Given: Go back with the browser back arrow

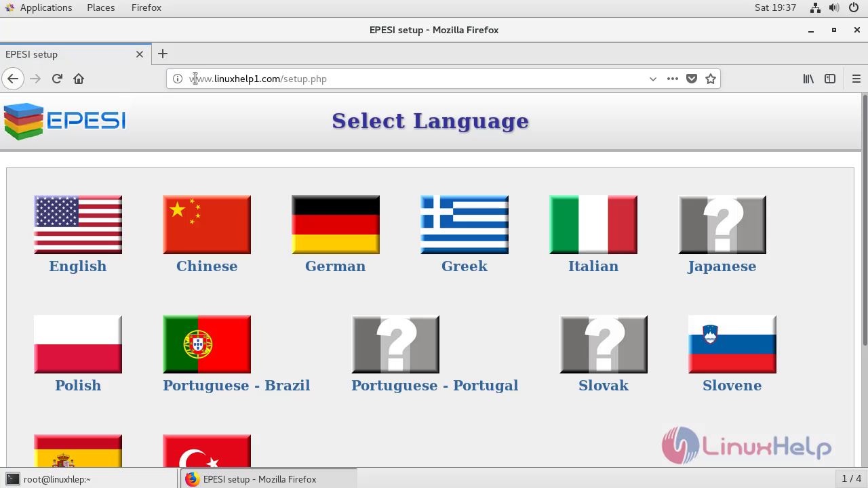Looking at the screenshot, I should [x=13, y=79].
